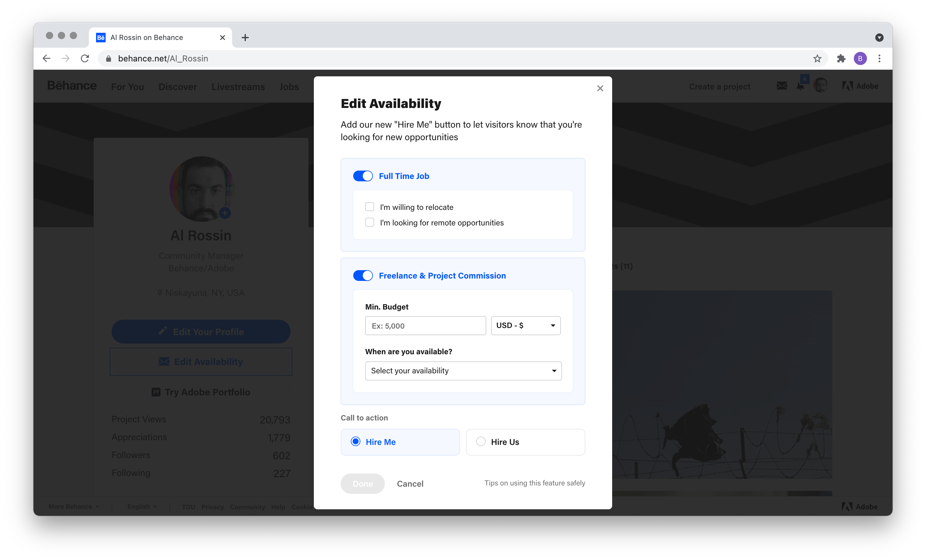Click the Adobe logo in the header

(x=860, y=86)
